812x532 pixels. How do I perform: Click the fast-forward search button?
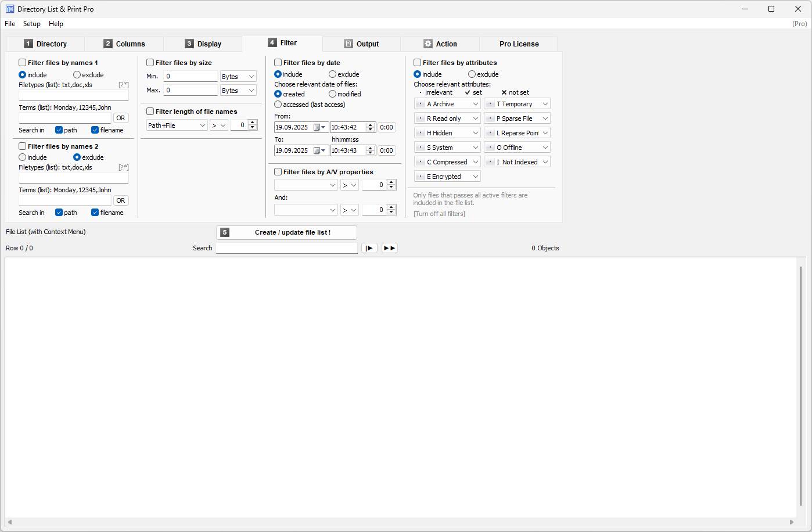(x=390, y=248)
